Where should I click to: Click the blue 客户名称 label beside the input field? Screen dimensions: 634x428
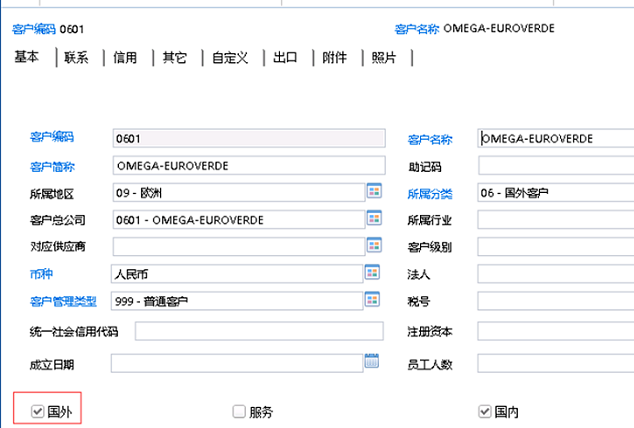coord(430,140)
